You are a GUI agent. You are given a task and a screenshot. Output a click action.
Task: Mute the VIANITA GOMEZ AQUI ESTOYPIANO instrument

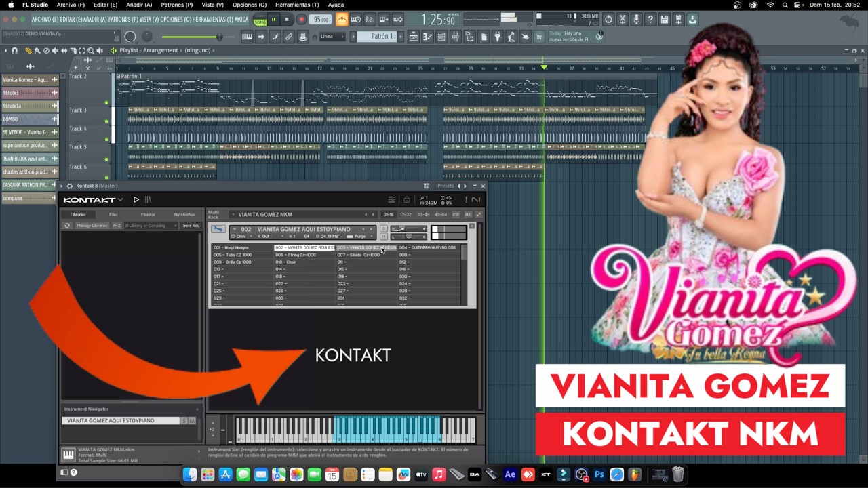pyautogui.click(x=192, y=421)
